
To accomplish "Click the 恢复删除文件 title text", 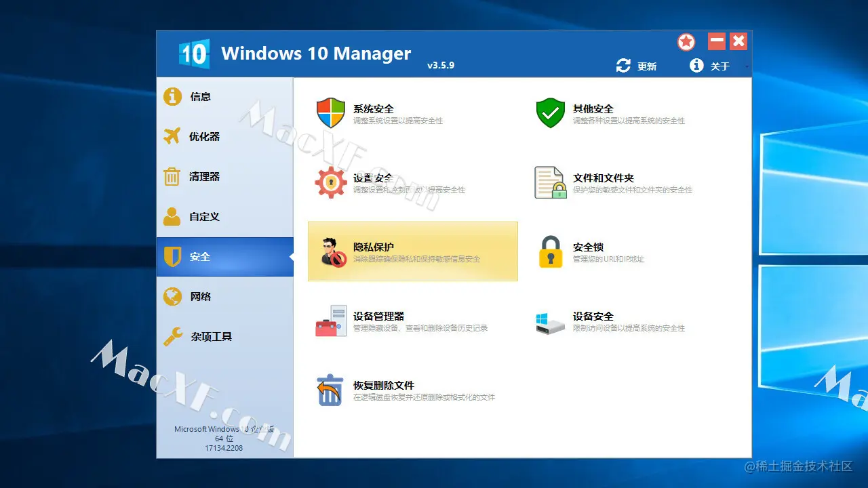I will point(384,385).
